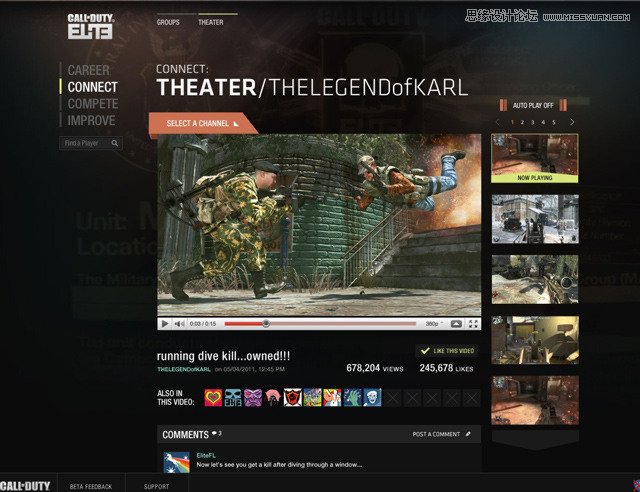Image resolution: width=640 pixels, height=492 pixels.
Task: Click the Find a Player search field
Action: coord(91,143)
